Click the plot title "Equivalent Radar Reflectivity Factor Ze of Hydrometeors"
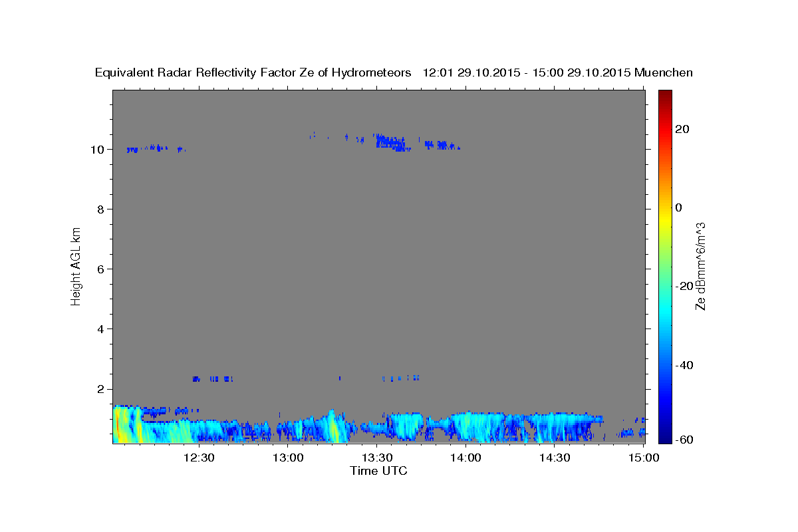 pos(253,72)
